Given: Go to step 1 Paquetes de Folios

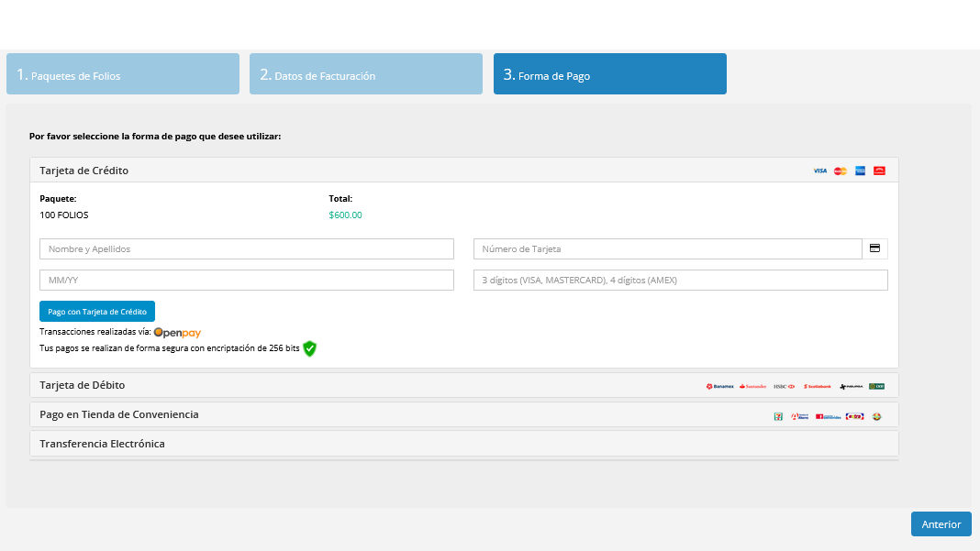Looking at the screenshot, I should click(x=123, y=74).
